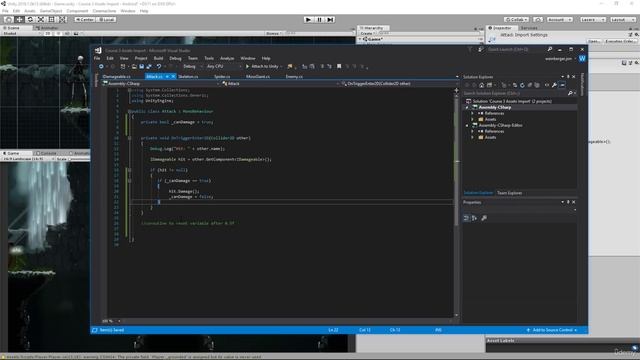This screenshot has width=640, height=360.
Task: Open Assembly-CSharp project scope dropdown
Action: [161, 84]
